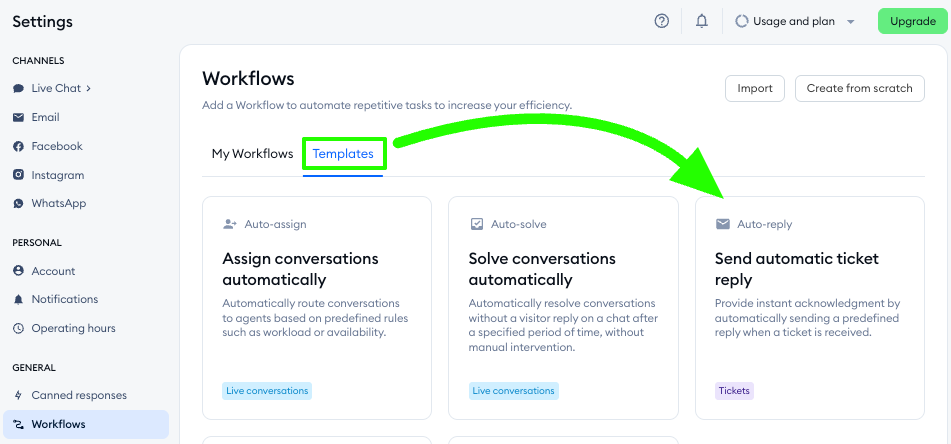Click the Instagram channel icon

pyautogui.click(x=18, y=175)
